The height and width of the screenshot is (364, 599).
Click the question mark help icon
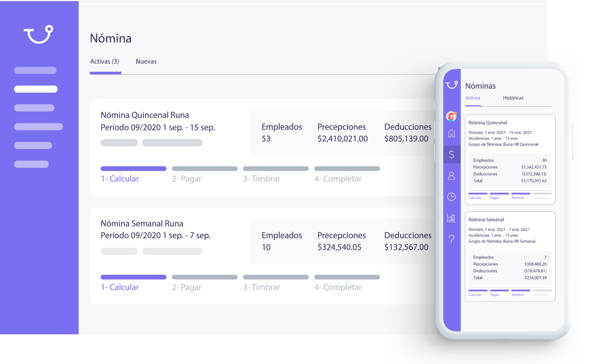pos(451,239)
